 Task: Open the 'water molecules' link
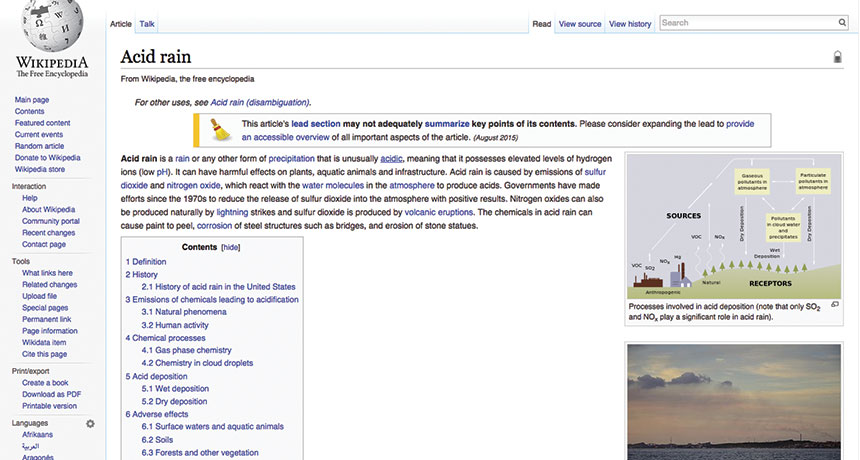(333, 185)
